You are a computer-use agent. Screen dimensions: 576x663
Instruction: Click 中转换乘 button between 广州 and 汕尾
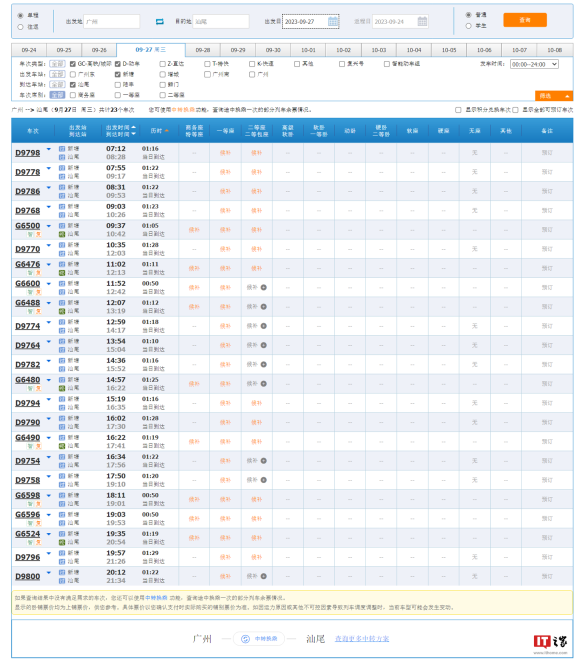click(x=259, y=638)
